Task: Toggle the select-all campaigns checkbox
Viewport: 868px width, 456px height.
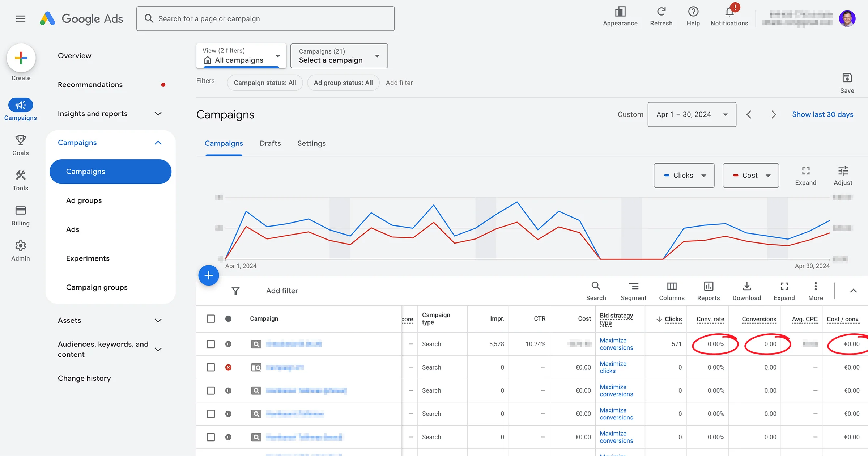Action: point(211,318)
